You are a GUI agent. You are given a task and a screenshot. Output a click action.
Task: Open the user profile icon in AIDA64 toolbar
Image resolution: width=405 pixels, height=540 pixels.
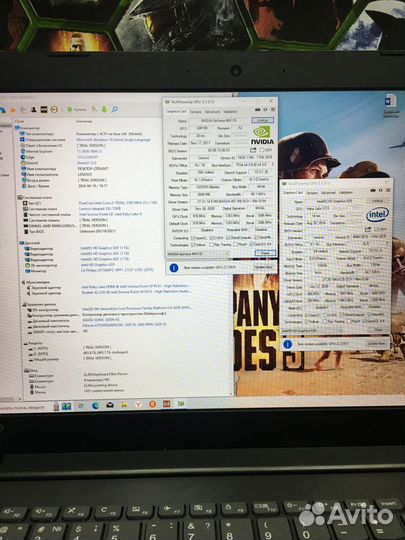[34, 110]
